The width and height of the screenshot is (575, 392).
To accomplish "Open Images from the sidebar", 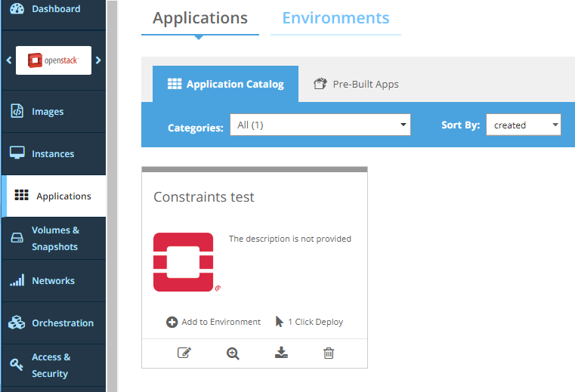I will (x=48, y=112).
